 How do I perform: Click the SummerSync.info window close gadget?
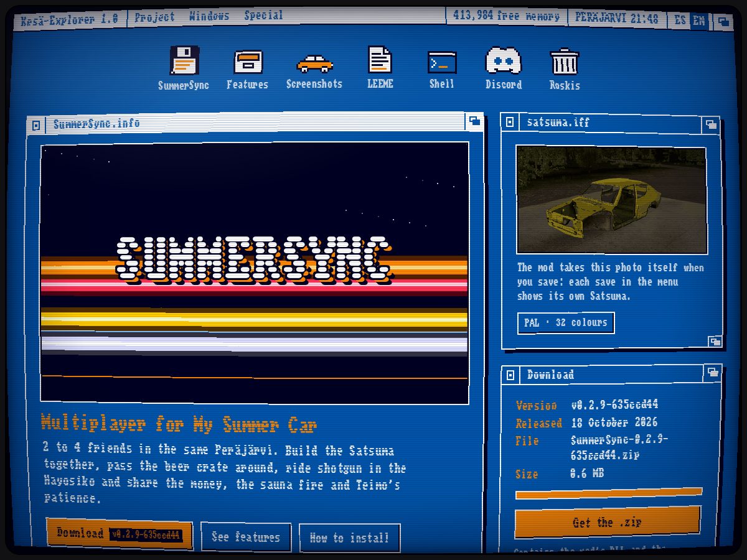tap(36, 125)
